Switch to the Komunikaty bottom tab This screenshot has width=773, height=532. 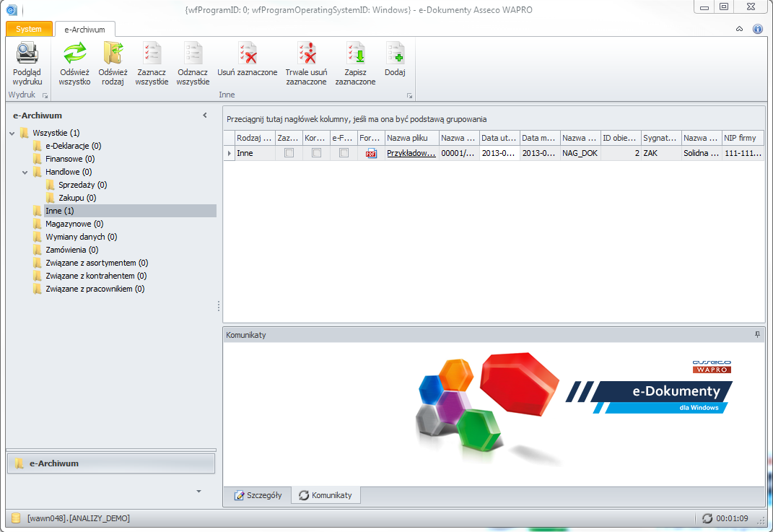(326, 495)
